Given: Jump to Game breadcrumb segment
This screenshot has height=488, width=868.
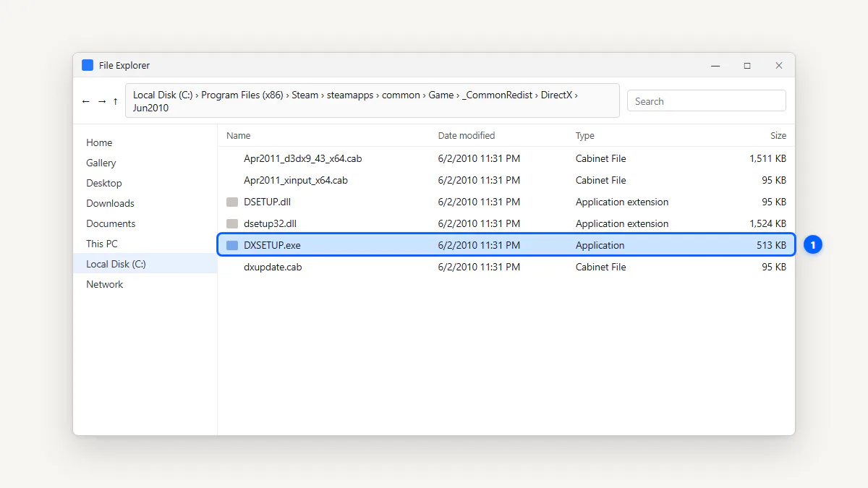Looking at the screenshot, I should (x=441, y=95).
